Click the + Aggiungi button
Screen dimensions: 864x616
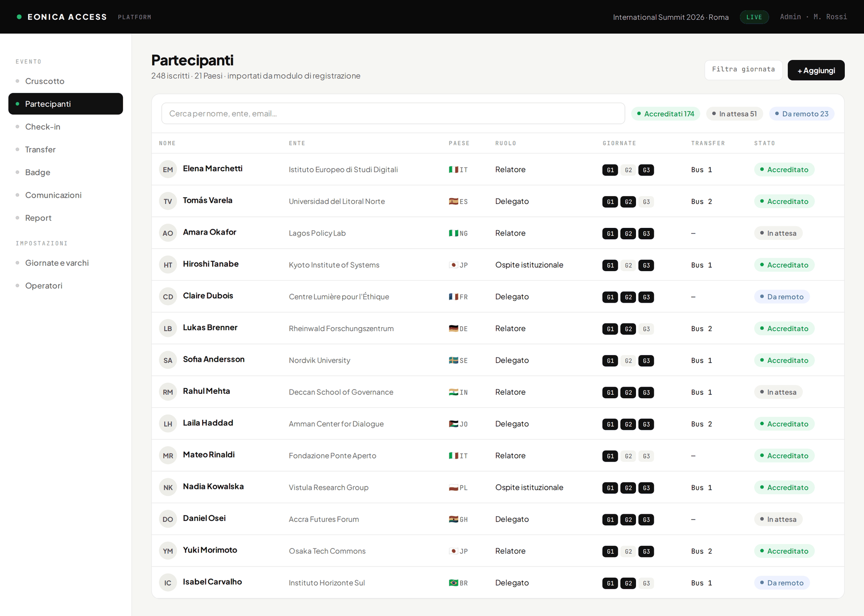816,70
